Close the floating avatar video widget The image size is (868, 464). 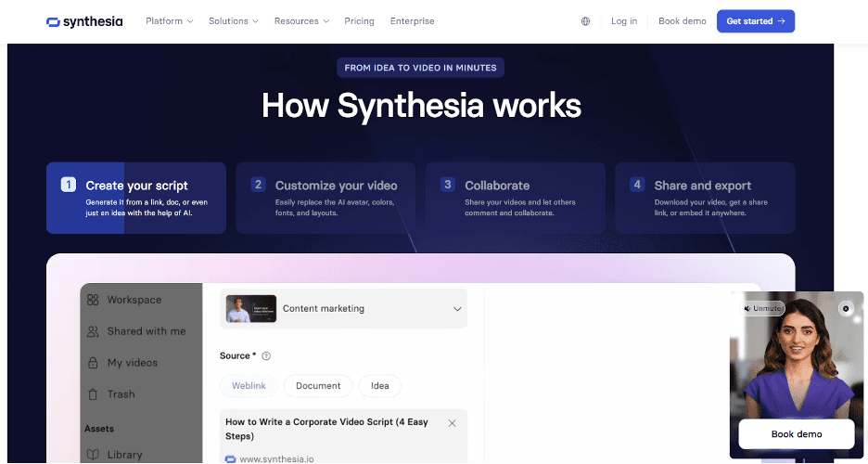coord(846,308)
